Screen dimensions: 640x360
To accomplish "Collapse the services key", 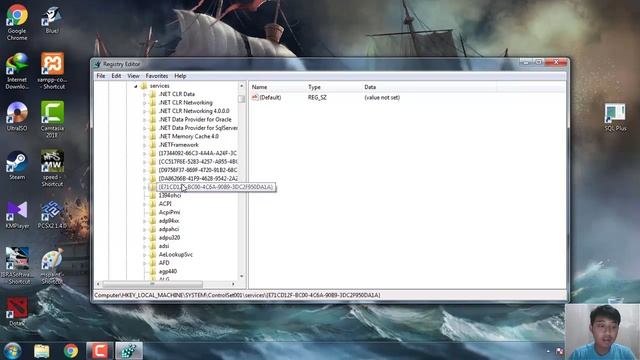I will click(136, 86).
